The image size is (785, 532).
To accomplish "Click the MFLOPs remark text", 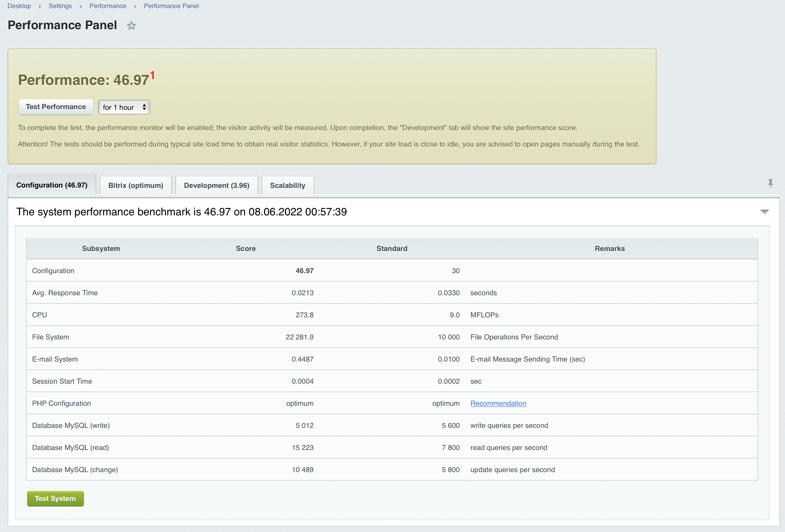I will (484, 315).
